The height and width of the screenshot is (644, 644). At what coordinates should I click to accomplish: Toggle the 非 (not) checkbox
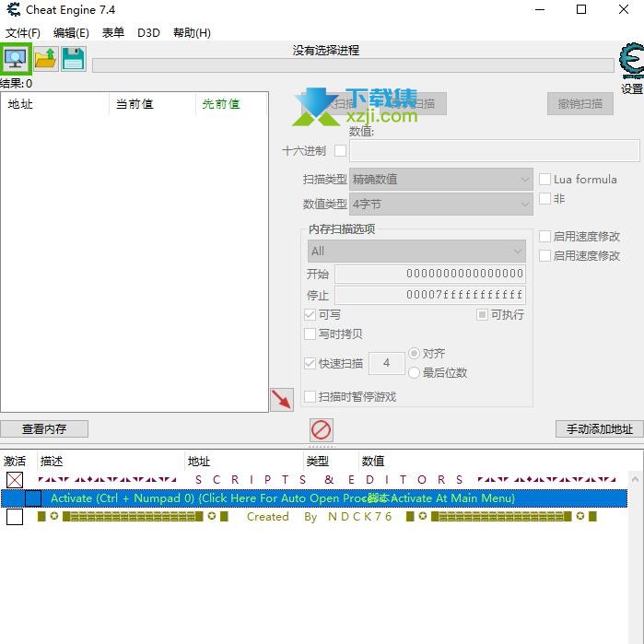coord(544,199)
